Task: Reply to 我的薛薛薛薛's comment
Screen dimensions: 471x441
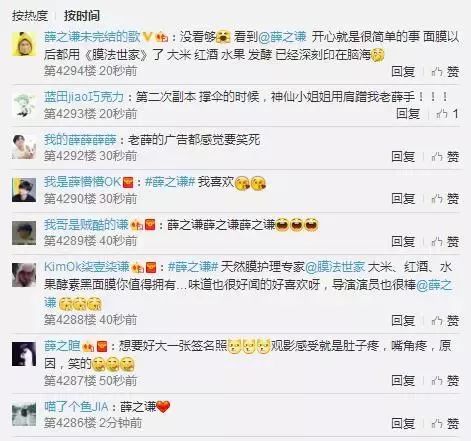Action: (403, 156)
